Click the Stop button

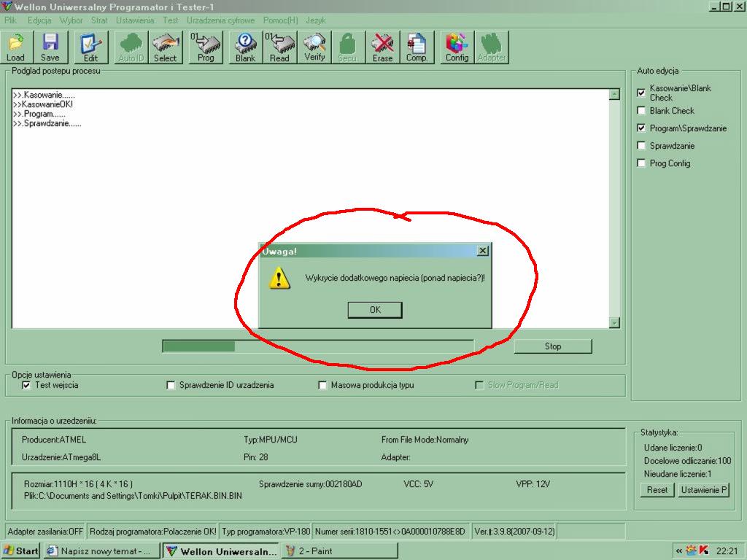pos(553,346)
